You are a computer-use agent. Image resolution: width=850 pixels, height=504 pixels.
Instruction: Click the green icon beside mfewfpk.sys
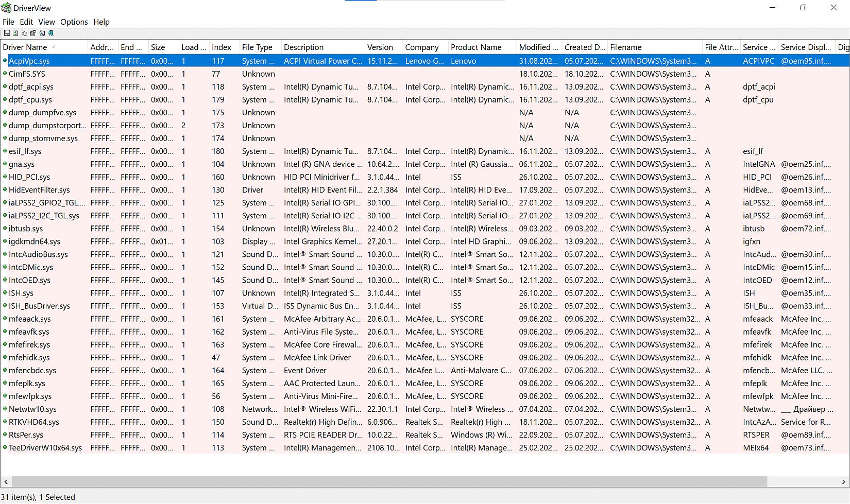point(5,396)
